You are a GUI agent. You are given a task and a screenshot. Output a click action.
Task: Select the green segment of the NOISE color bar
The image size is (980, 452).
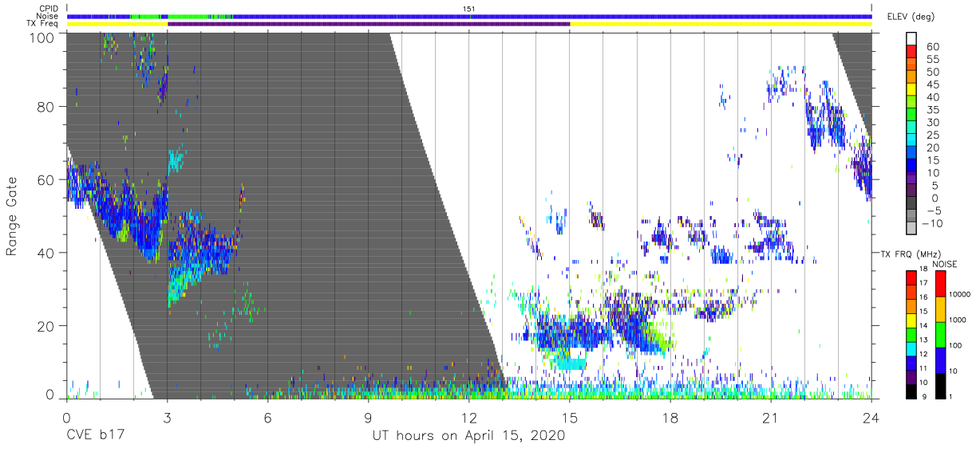pyautogui.click(x=939, y=334)
